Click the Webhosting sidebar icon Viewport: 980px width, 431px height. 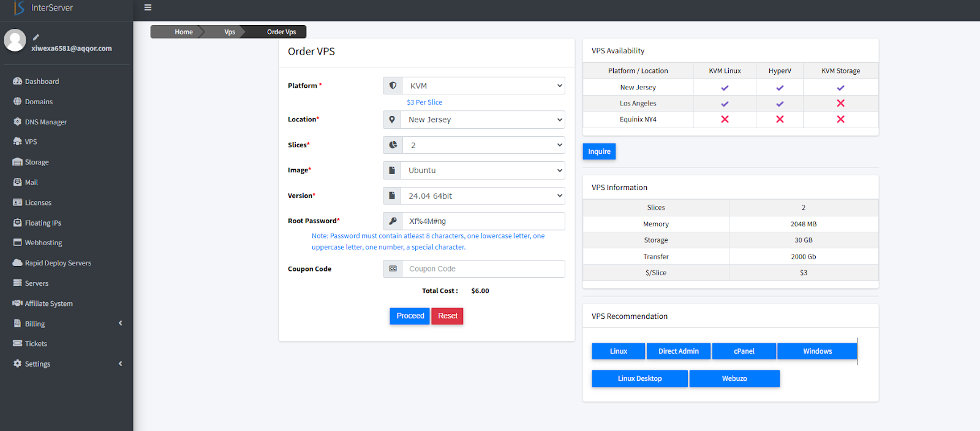[17, 243]
